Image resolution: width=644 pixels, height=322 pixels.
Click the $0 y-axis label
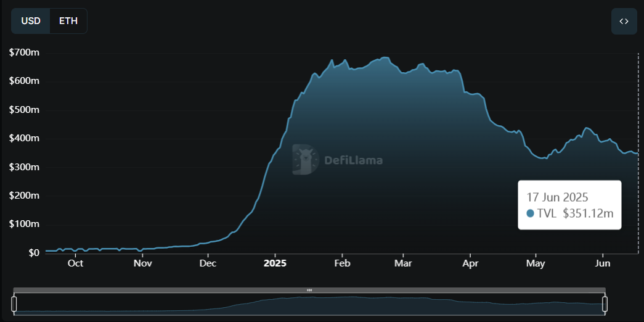pyautogui.click(x=34, y=253)
